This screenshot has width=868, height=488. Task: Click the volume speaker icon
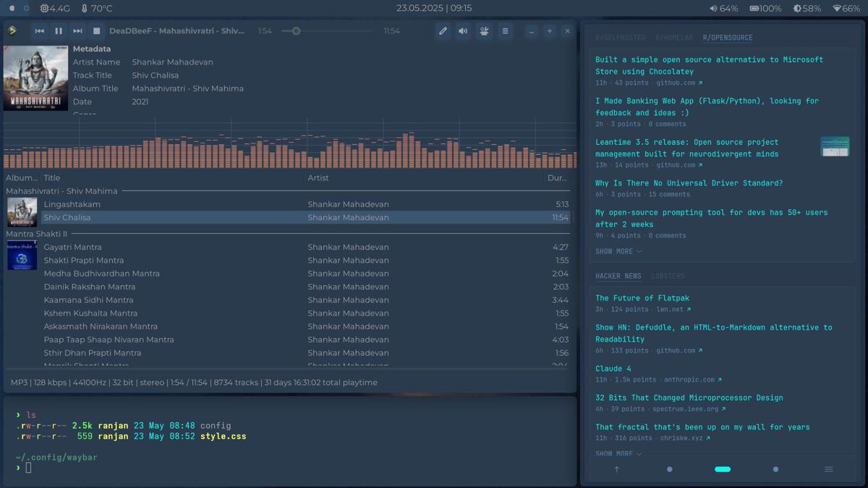tap(464, 30)
